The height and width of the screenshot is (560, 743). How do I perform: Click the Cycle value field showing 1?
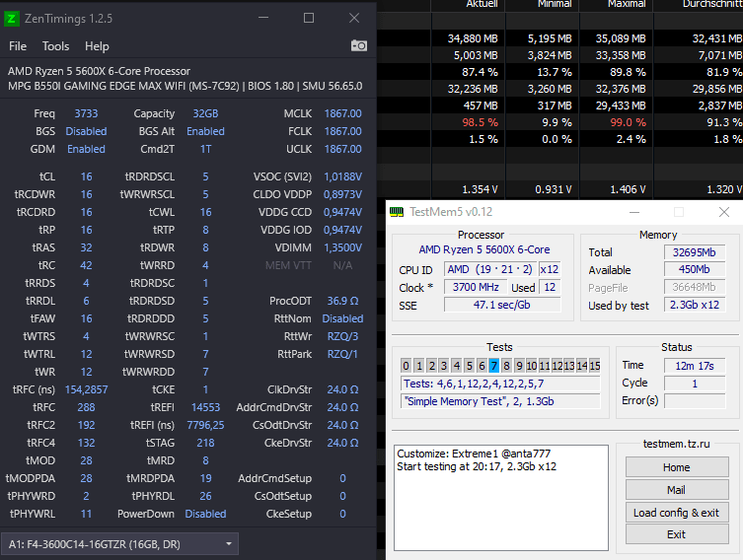(x=695, y=384)
